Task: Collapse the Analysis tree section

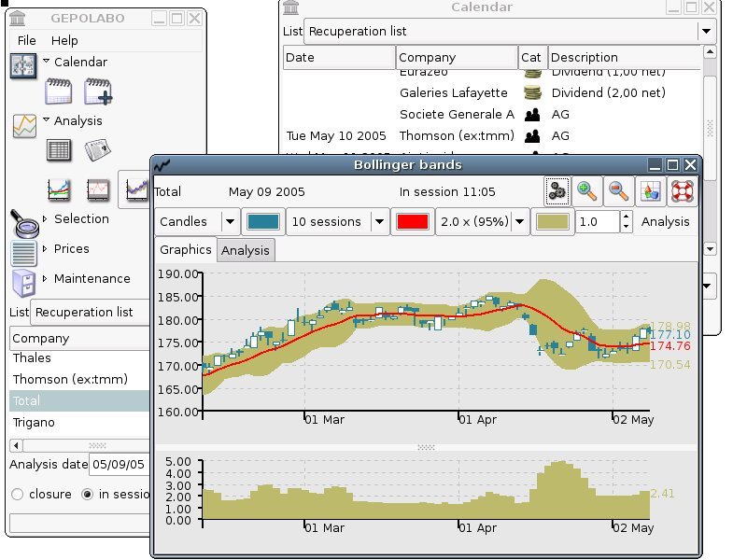Action: (x=46, y=120)
